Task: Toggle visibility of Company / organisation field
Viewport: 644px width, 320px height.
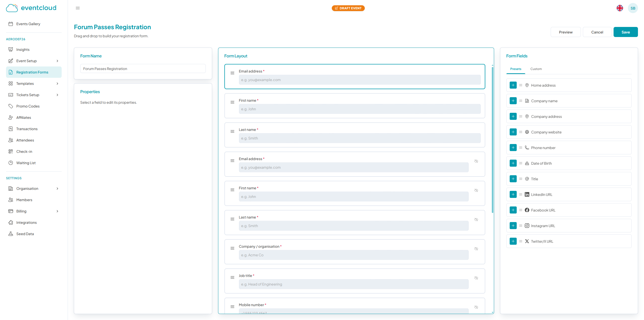Action: 476,249
